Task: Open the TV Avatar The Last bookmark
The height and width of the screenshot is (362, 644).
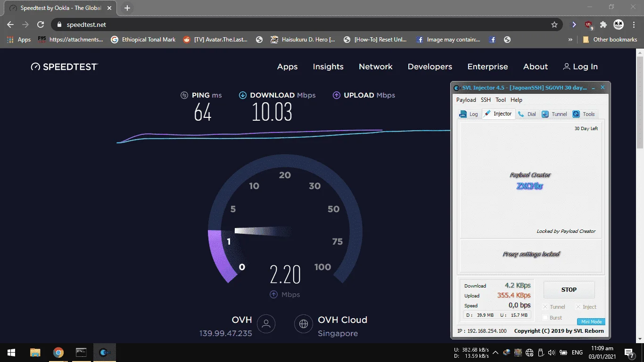Action: [215, 40]
